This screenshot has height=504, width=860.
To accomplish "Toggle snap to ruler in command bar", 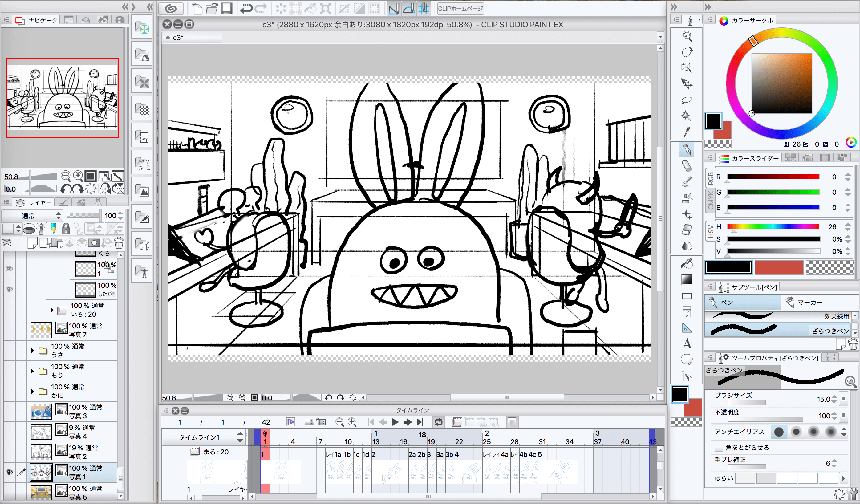I will tap(394, 9).
